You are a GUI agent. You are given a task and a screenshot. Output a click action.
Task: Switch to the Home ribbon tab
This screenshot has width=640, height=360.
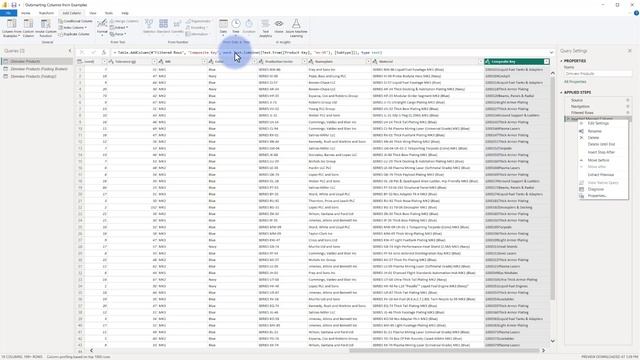[26, 13]
